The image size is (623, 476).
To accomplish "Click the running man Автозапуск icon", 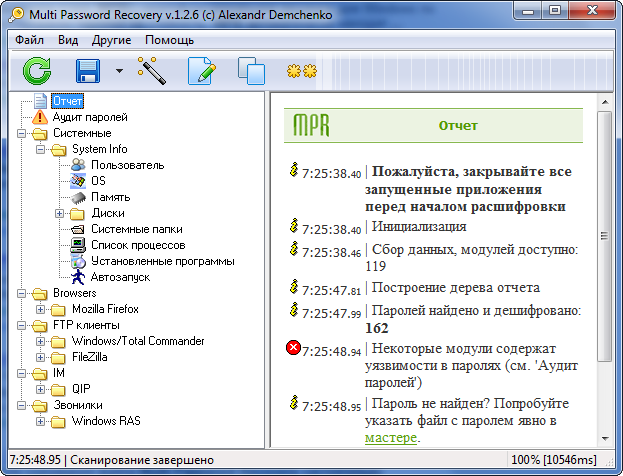I will [78, 277].
